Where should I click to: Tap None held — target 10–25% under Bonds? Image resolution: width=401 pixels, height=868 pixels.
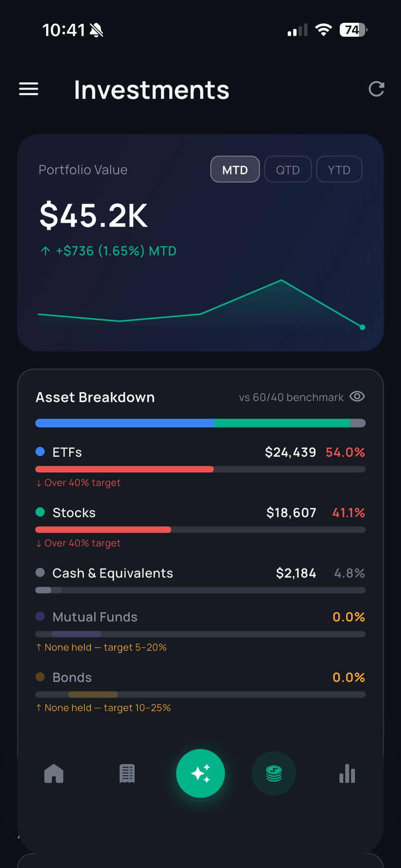103,707
